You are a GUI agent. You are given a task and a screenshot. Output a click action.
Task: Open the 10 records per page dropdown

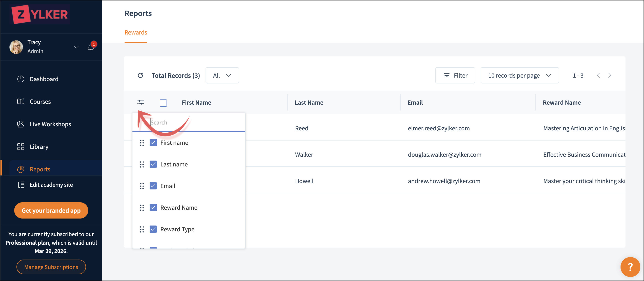[x=519, y=75]
